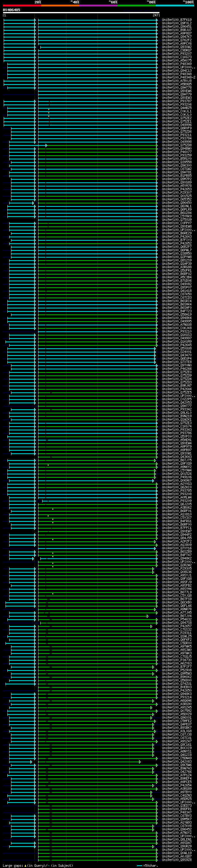
Task: Select hit label UniRef100_O24001
Action: [x=177, y=352]
